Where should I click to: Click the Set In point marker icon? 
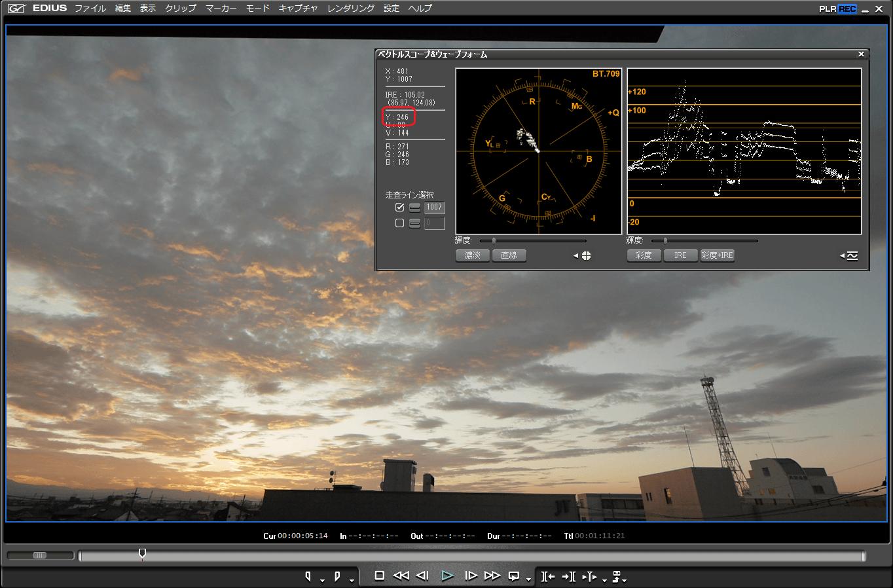(x=308, y=576)
